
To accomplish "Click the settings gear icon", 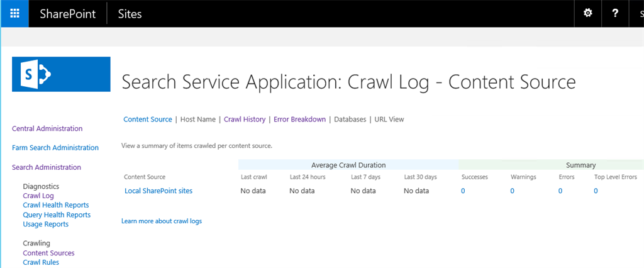I will 588,13.
